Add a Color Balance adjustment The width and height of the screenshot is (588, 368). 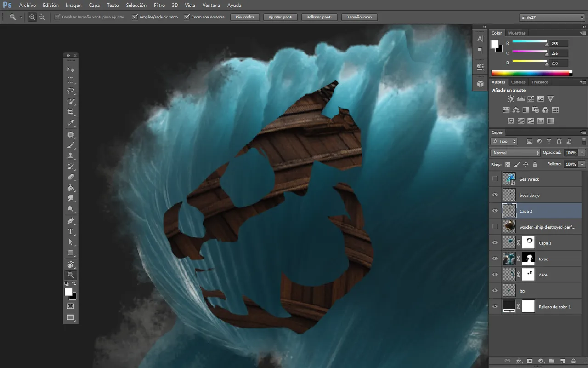coord(516,110)
